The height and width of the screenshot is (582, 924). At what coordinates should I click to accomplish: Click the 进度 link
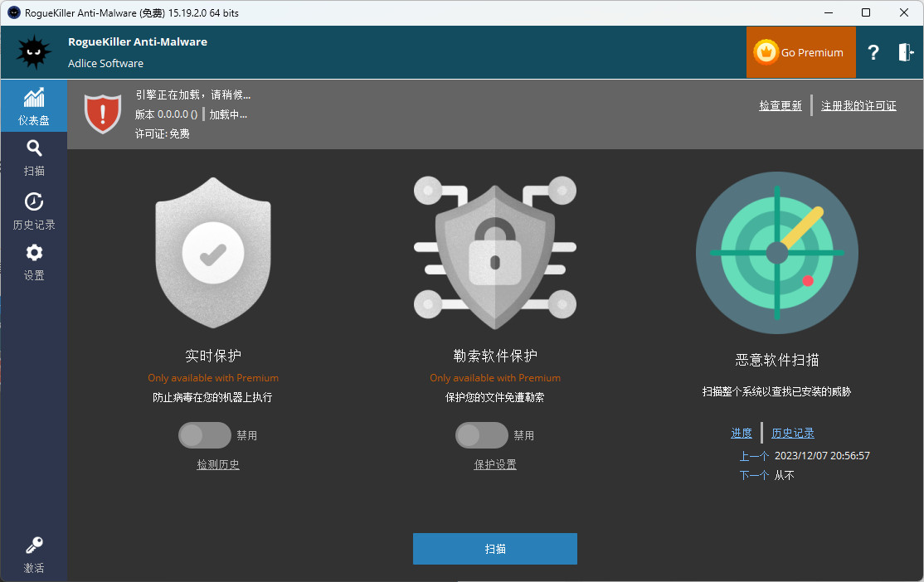click(742, 433)
